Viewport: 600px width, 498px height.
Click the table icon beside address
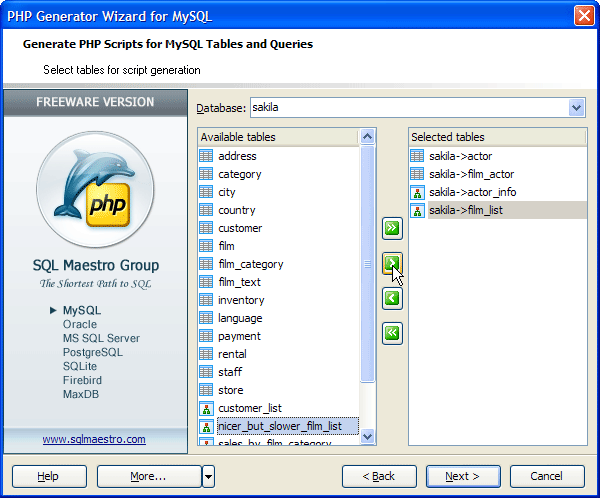(206, 156)
